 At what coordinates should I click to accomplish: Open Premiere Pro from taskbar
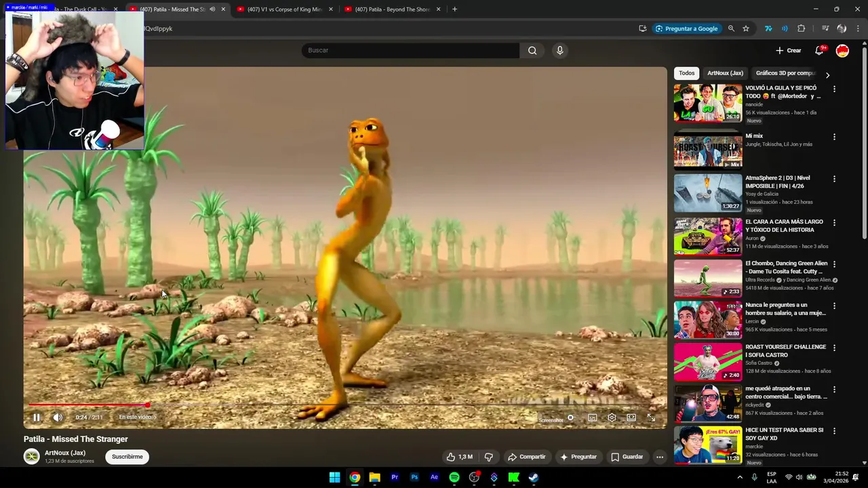pyautogui.click(x=394, y=477)
